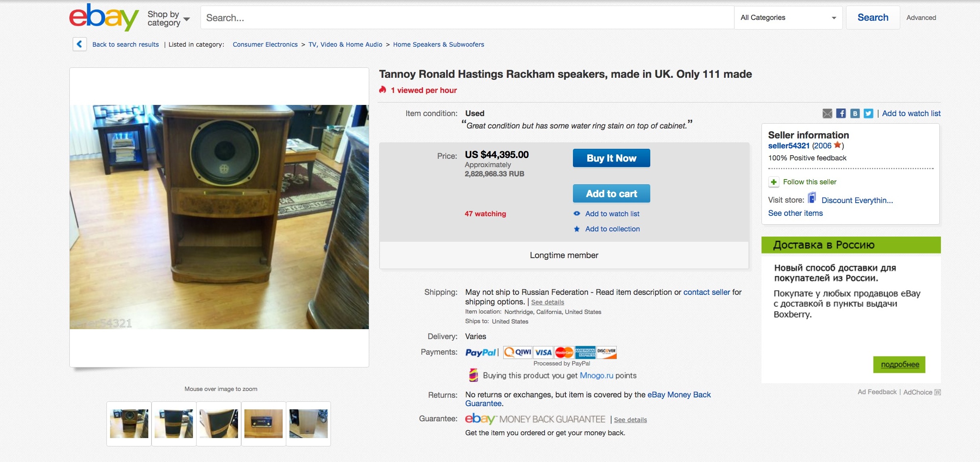Share the listing on Facebook
Image resolution: width=980 pixels, height=462 pixels.
tap(841, 113)
